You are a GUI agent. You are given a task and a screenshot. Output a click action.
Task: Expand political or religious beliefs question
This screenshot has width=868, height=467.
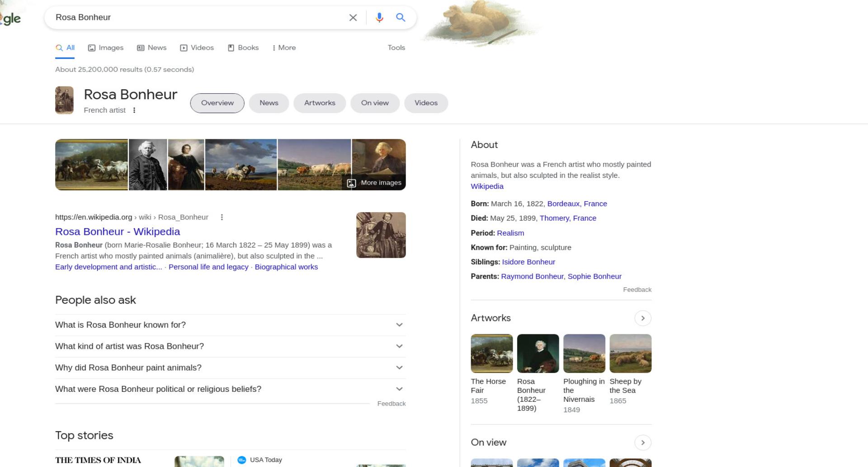pos(231,389)
